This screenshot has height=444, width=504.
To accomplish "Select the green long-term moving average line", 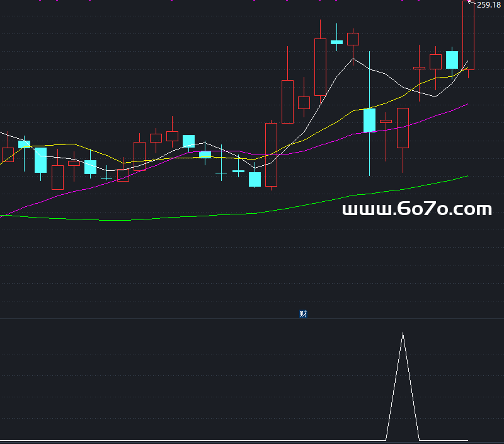I will click(x=189, y=216).
